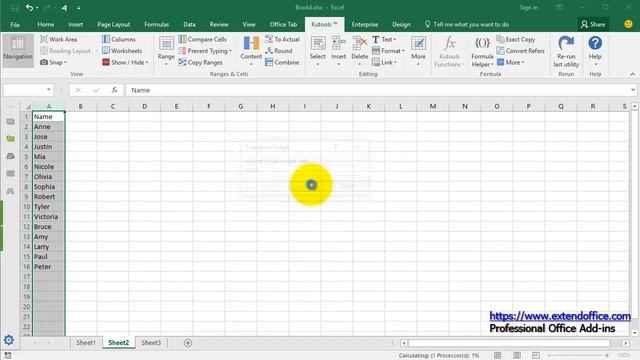This screenshot has height=360, width=640.
Task: Switch to Sheet1 tab
Action: (x=86, y=343)
